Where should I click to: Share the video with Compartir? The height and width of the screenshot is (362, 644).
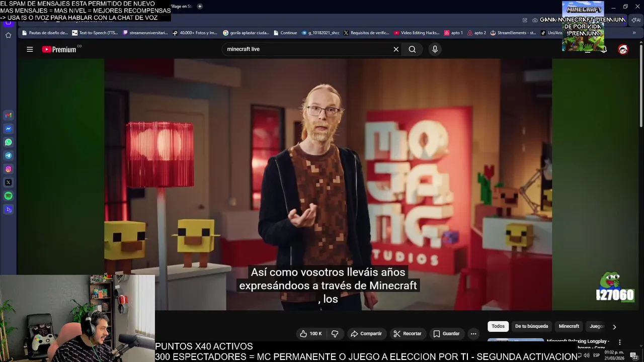pos(366,333)
